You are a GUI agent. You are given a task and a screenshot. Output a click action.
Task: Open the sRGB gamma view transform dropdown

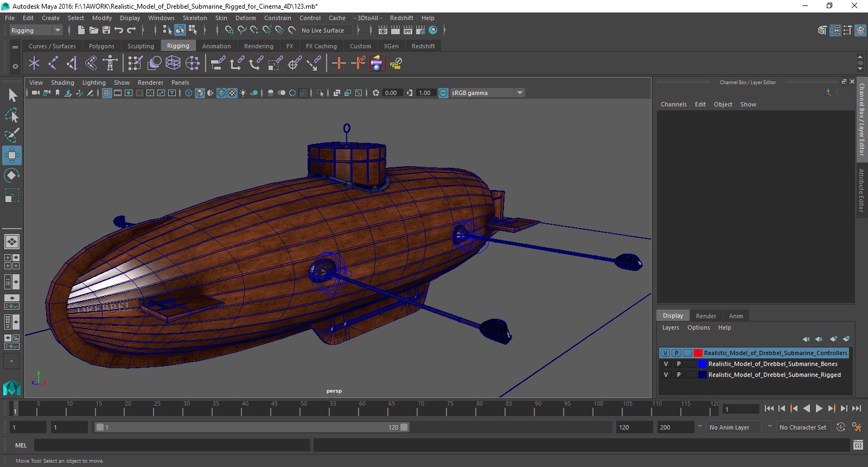click(520, 93)
